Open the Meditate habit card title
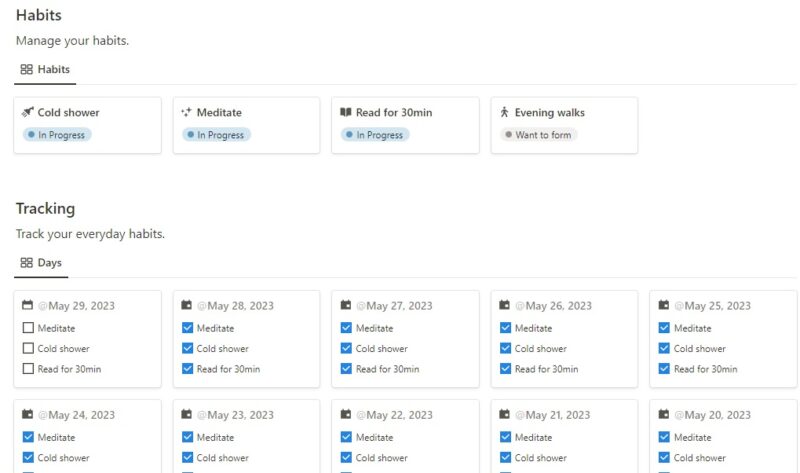800x473 pixels. coord(219,112)
